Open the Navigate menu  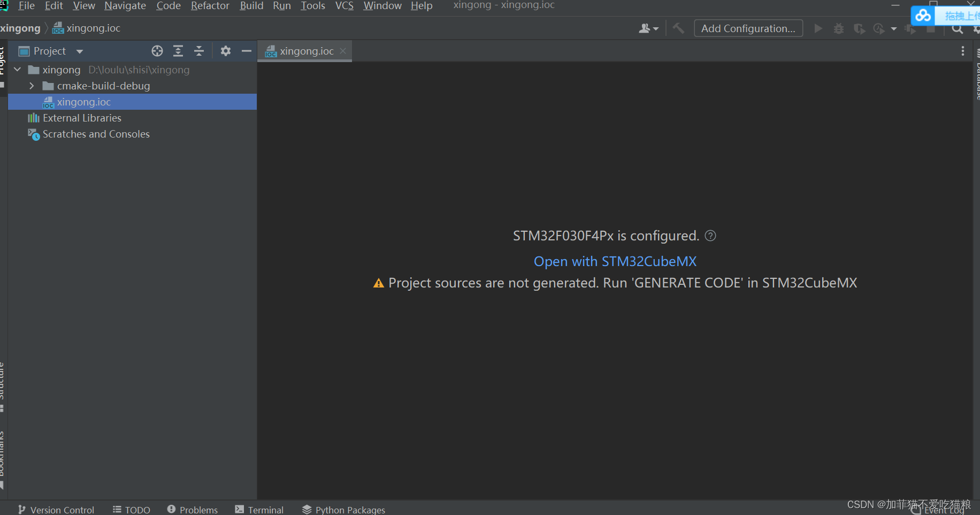click(125, 6)
